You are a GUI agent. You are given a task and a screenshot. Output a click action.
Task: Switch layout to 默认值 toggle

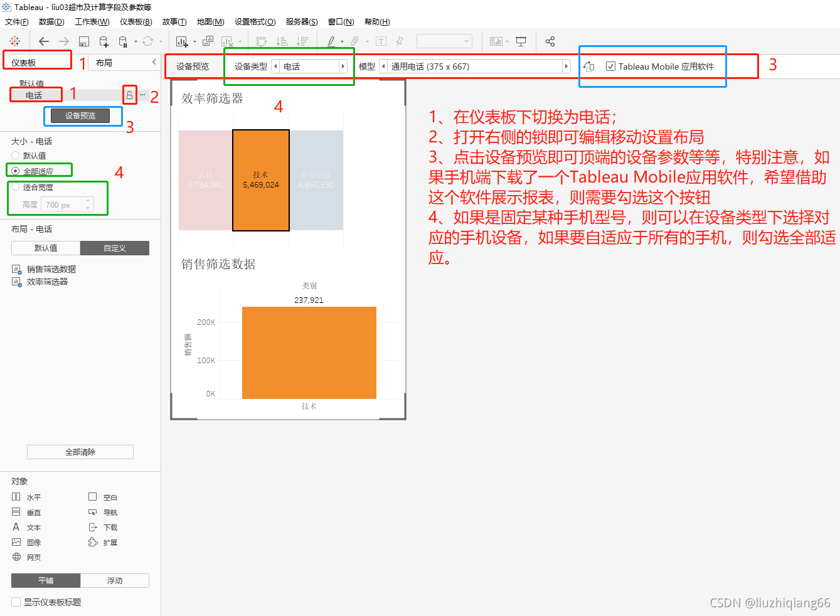pos(46,248)
